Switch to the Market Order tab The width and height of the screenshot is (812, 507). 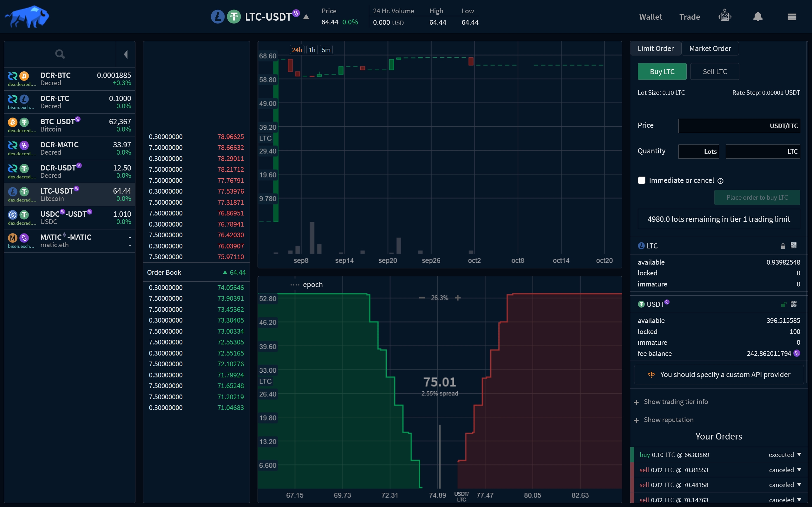click(710, 48)
